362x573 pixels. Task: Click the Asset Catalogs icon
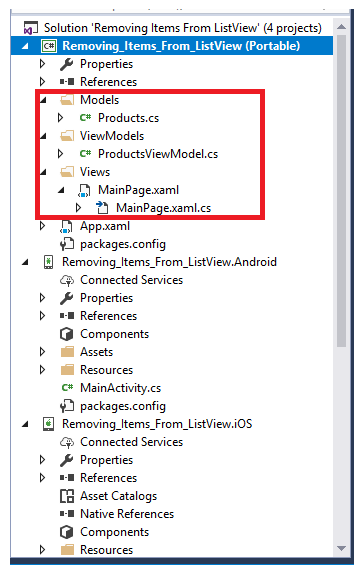click(67, 496)
